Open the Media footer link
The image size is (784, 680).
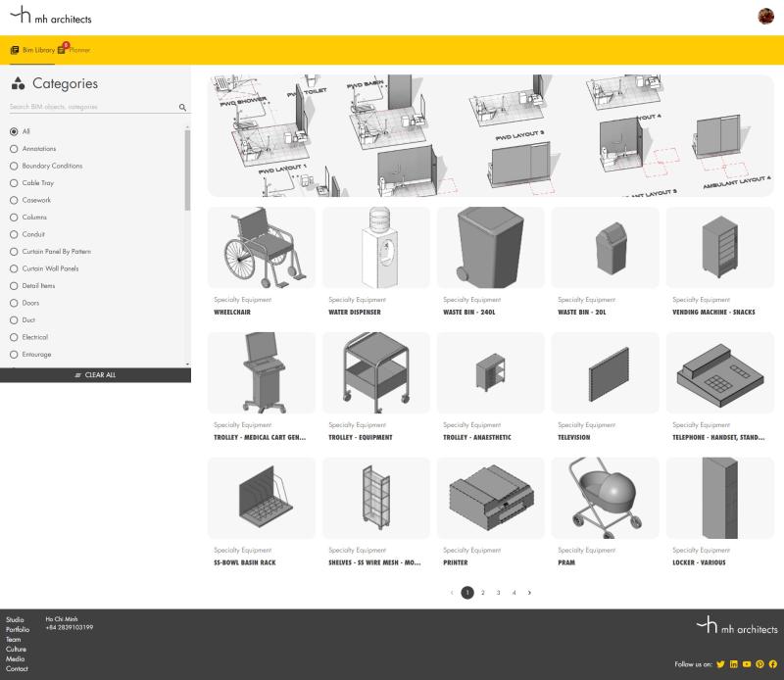click(x=15, y=658)
